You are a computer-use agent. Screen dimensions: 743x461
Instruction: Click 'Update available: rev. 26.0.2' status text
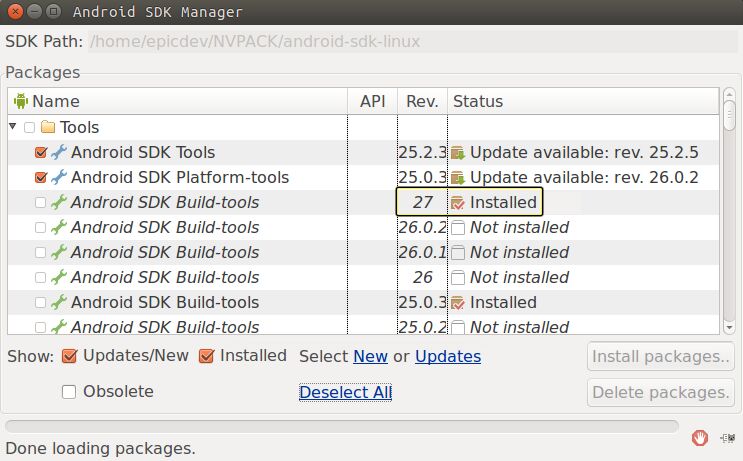tap(584, 178)
